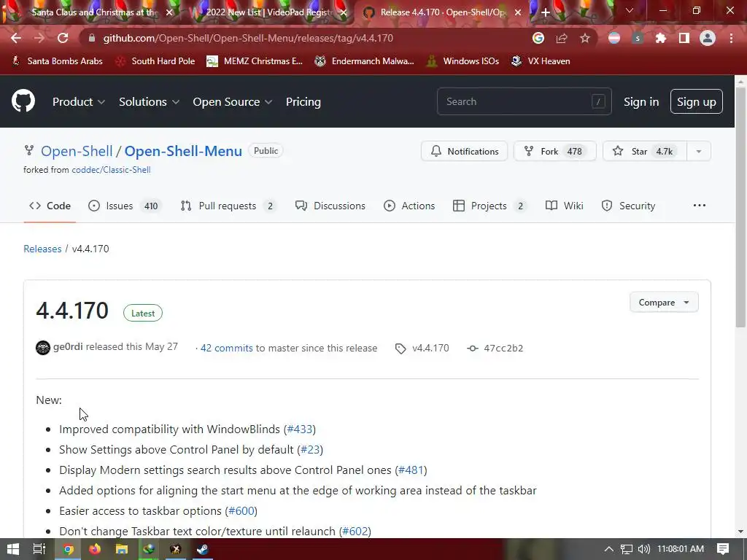Expand the Product menu
The image size is (747, 560).
coord(79,102)
